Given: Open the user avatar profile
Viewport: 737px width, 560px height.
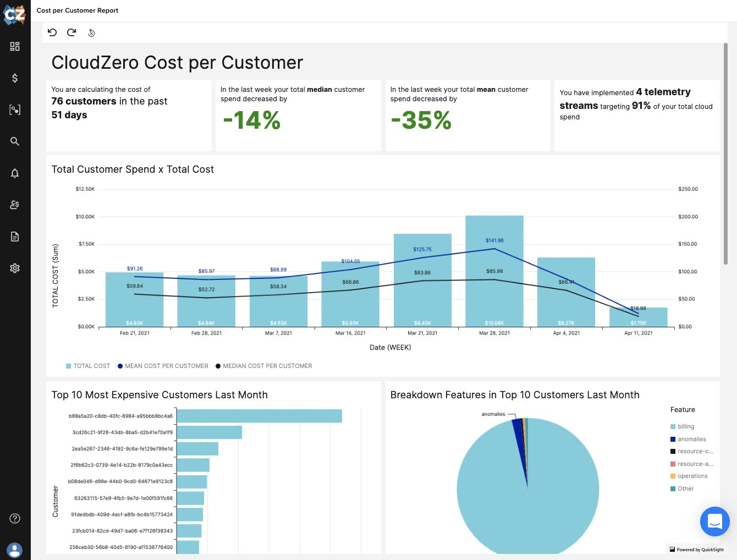Looking at the screenshot, I should [x=14, y=550].
